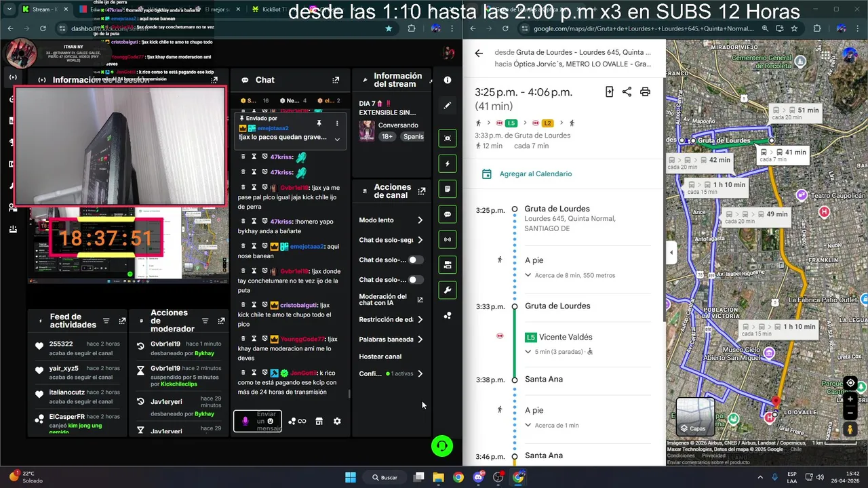Viewport: 868px width, 488px height.
Task: Expand Modo lento options
Action: click(420, 220)
